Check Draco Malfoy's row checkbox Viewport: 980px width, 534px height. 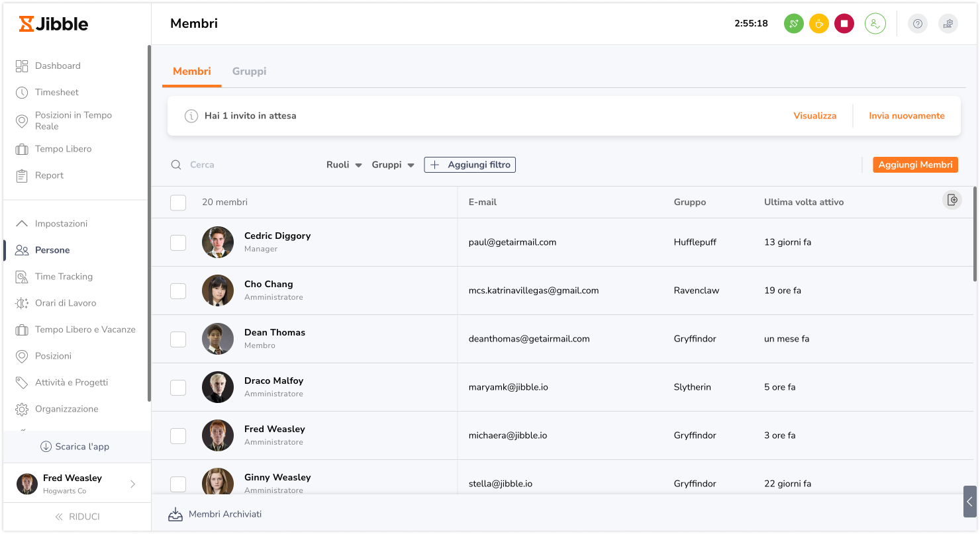pyautogui.click(x=178, y=388)
